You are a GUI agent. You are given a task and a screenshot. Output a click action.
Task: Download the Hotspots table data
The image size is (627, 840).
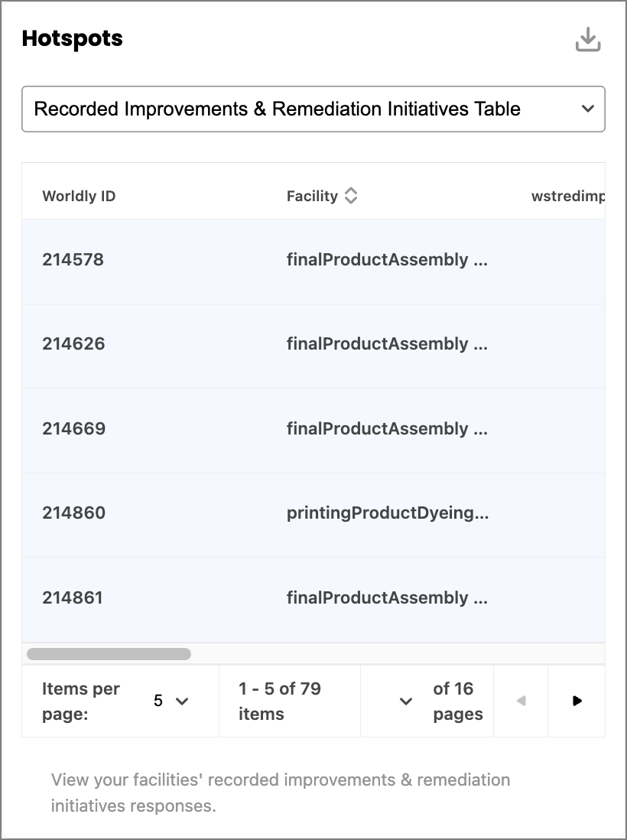click(x=588, y=40)
